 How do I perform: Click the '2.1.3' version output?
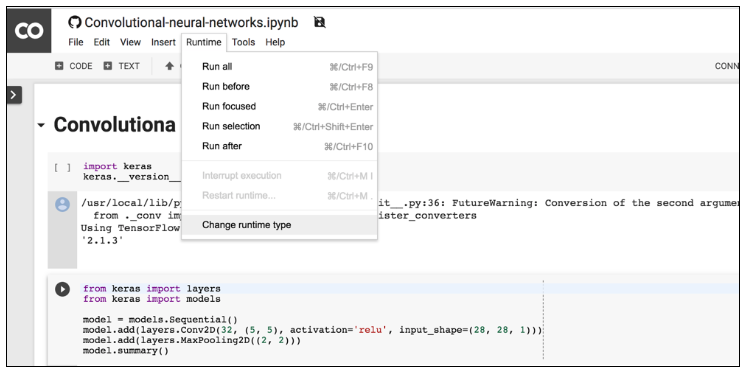tap(102, 241)
